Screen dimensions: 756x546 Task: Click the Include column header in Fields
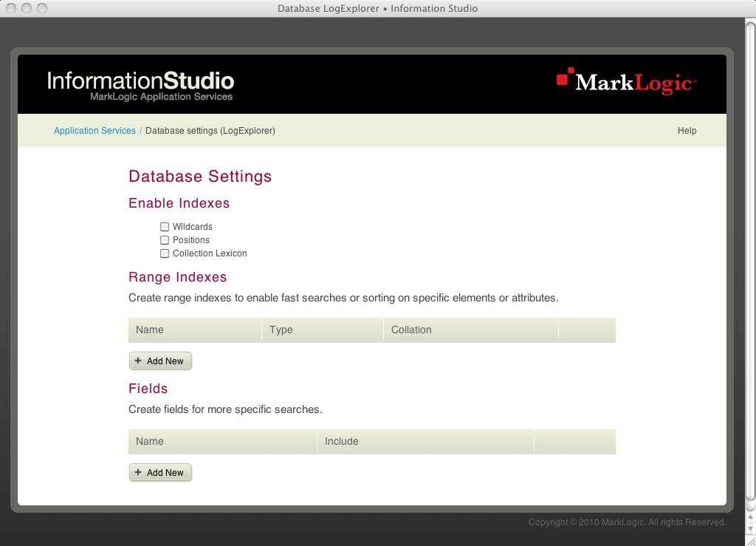(x=426, y=441)
